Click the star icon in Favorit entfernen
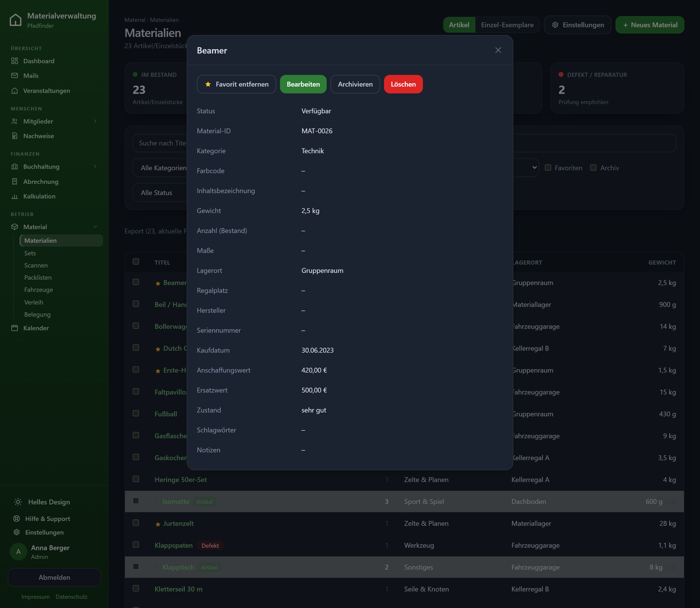This screenshot has width=700, height=608. [208, 84]
